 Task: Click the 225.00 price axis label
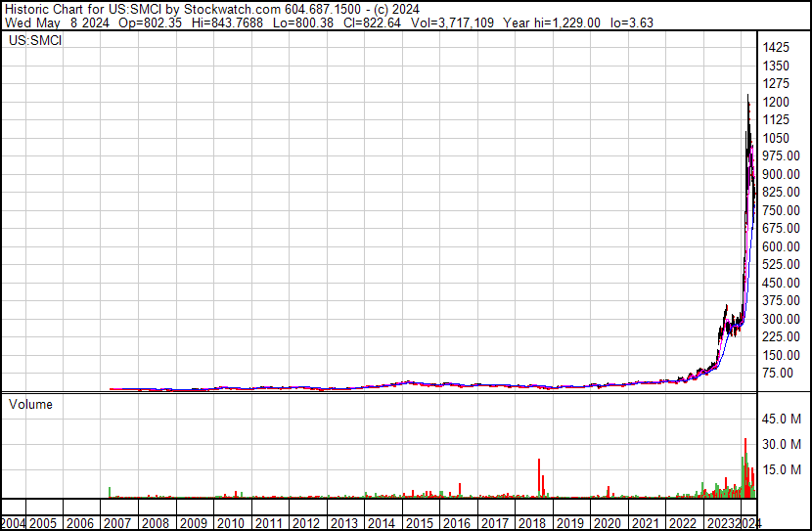(x=781, y=337)
